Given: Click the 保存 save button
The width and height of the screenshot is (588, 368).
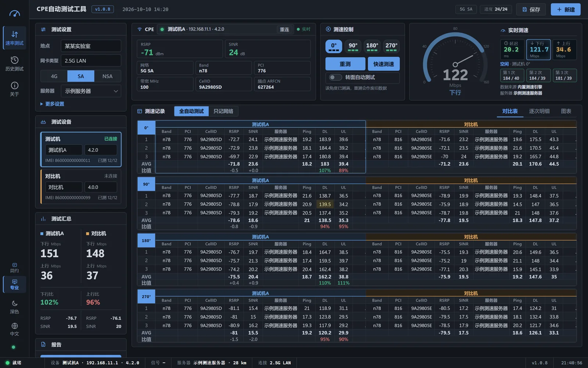Looking at the screenshot, I should coord(531,10).
